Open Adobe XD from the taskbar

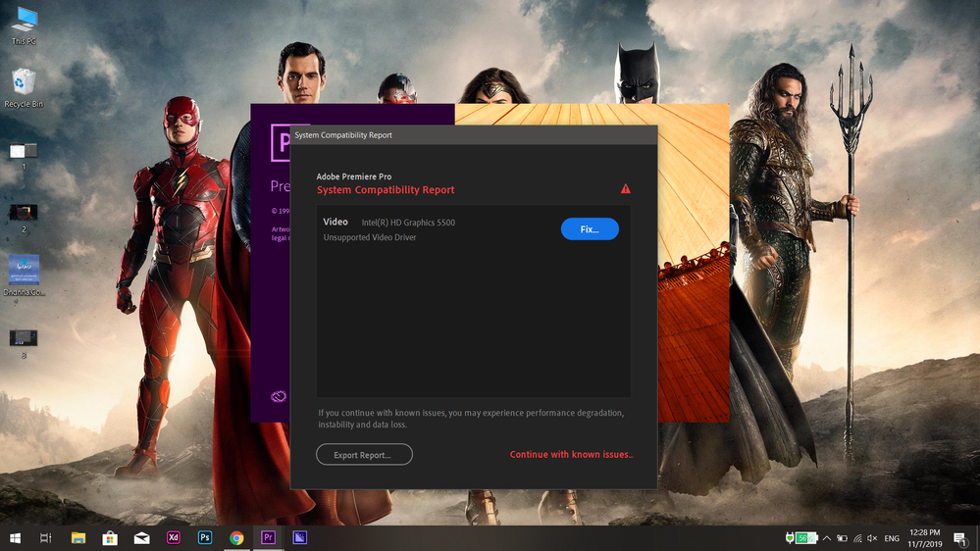pos(173,538)
